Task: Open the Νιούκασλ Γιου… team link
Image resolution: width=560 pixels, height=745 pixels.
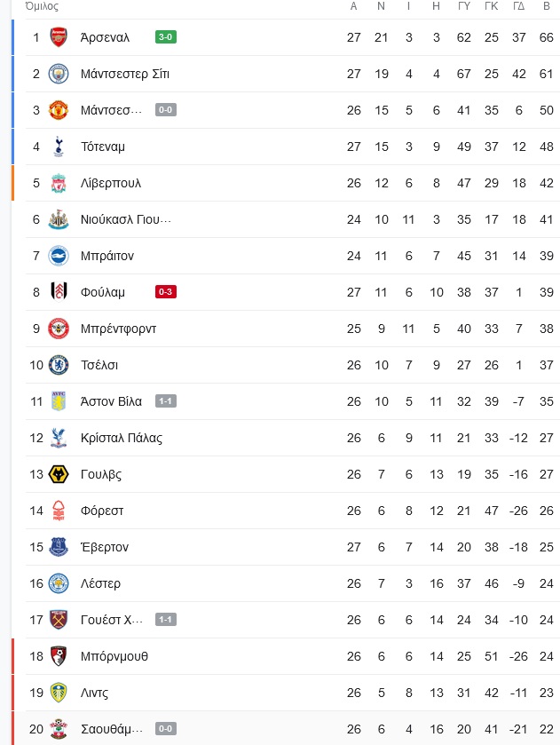Action: (x=126, y=219)
